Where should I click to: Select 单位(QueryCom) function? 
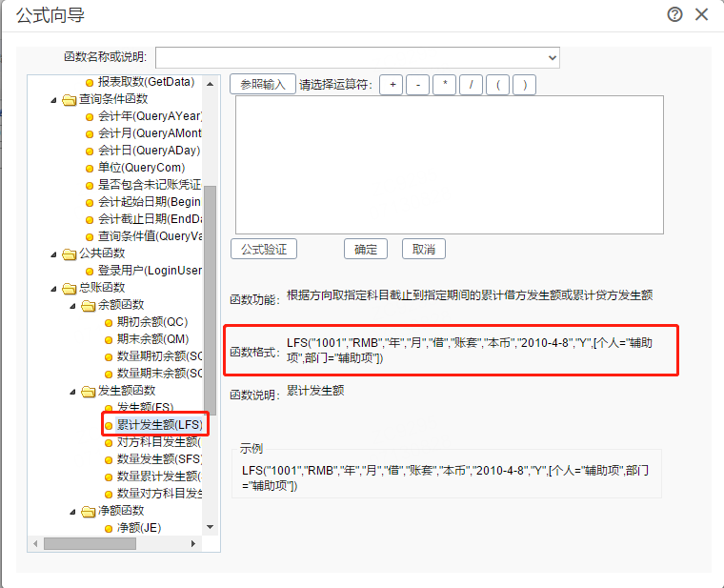(141, 168)
